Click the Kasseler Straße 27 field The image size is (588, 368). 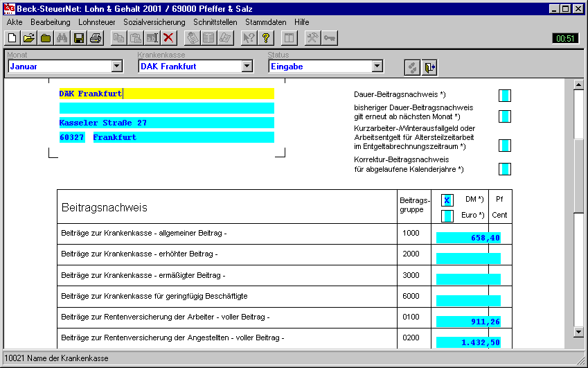tap(166, 123)
